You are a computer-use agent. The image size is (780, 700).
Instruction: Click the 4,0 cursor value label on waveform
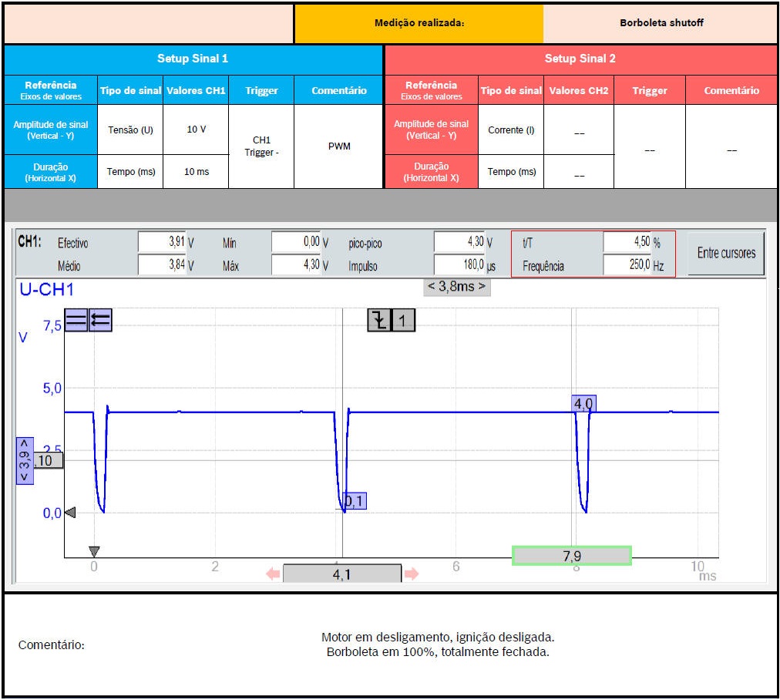tap(583, 403)
